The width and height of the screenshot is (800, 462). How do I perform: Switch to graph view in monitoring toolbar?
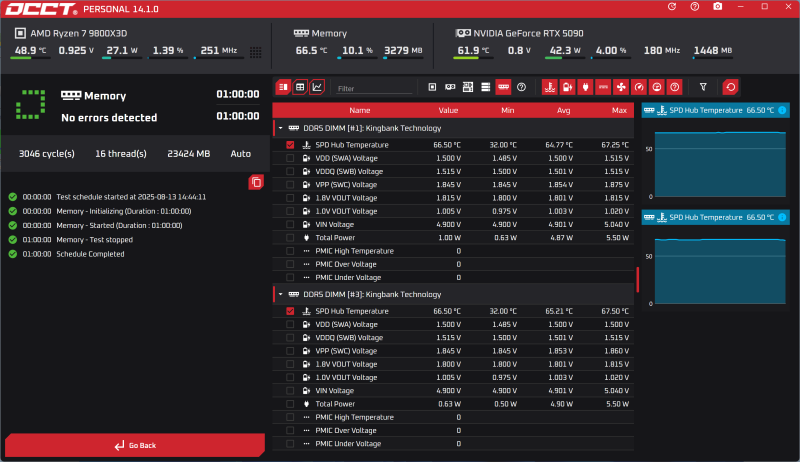click(x=317, y=88)
